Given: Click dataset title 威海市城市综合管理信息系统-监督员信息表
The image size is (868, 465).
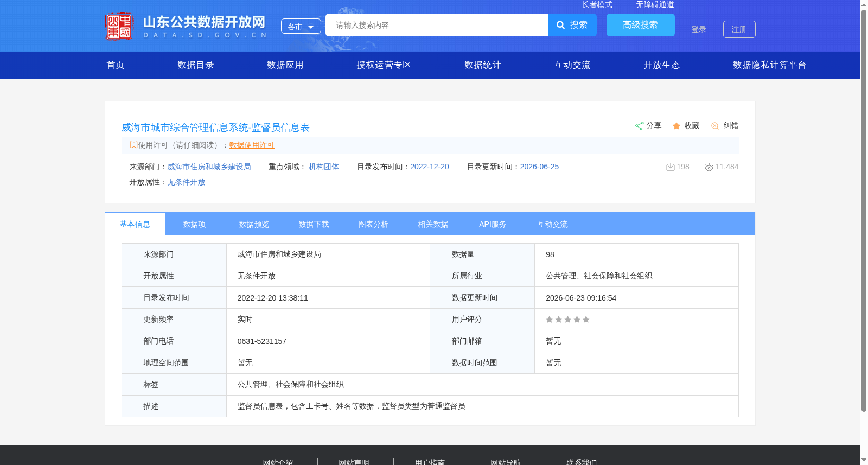Looking at the screenshot, I should (x=215, y=128).
